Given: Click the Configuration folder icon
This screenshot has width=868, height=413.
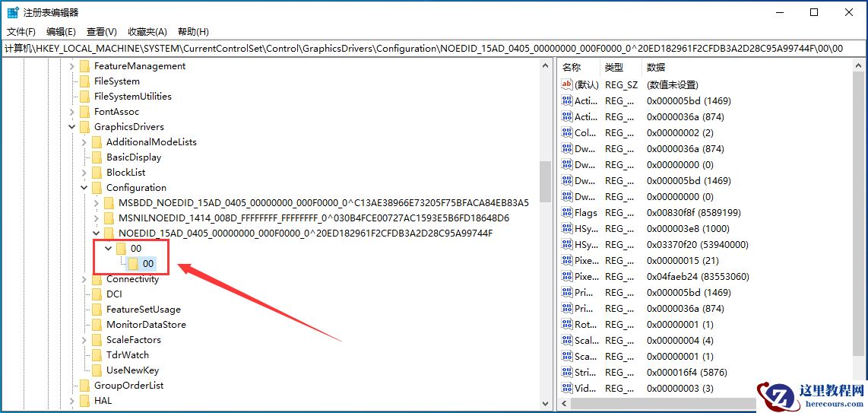Looking at the screenshot, I should point(97,188).
